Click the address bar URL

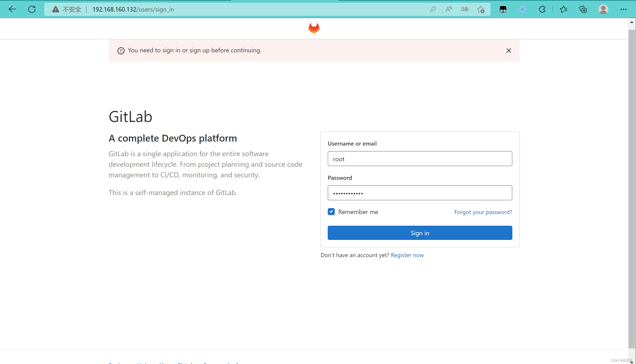coord(133,9)
